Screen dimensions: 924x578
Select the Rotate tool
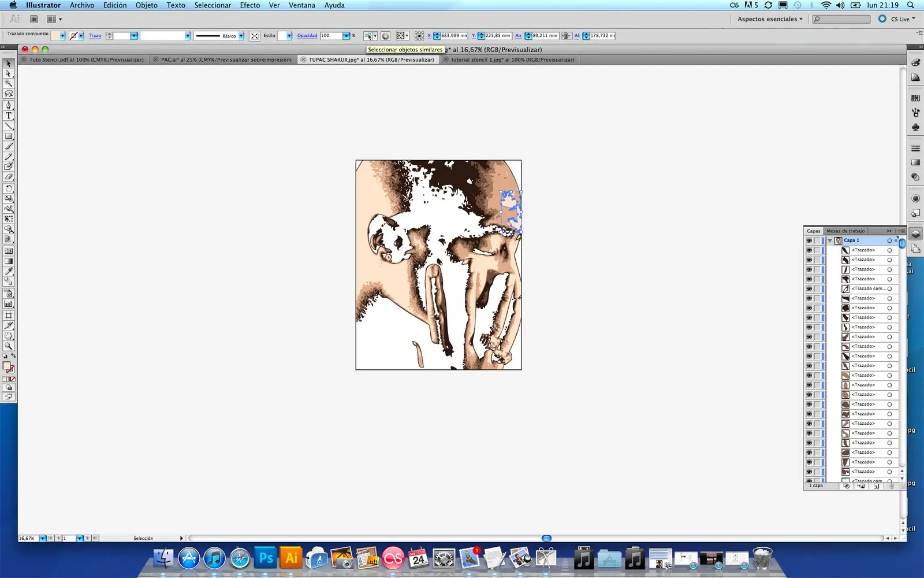pos(9,188)
